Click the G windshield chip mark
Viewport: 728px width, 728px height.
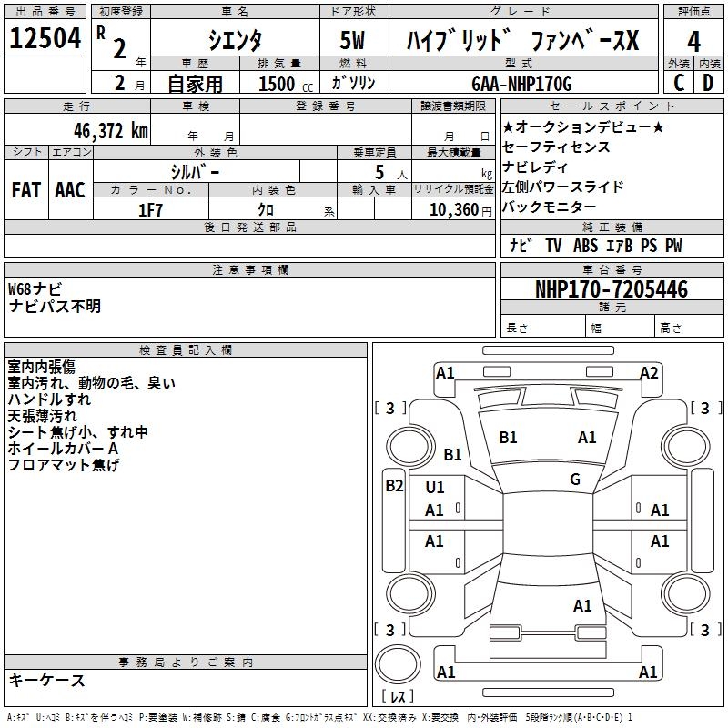575,479
